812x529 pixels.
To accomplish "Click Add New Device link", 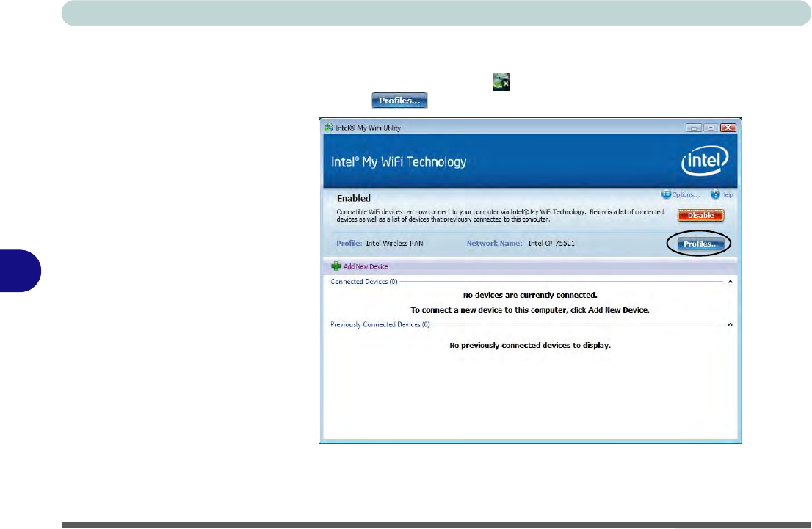I will 366,266.
